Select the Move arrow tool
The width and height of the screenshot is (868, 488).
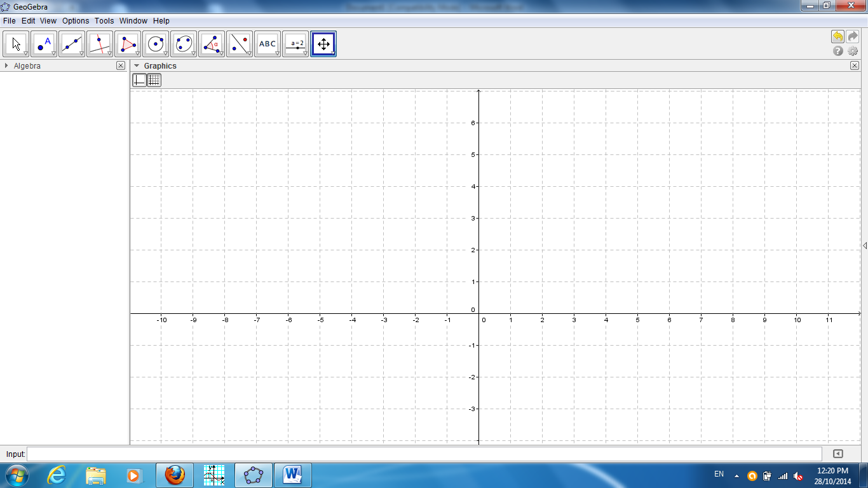point(16,44)
